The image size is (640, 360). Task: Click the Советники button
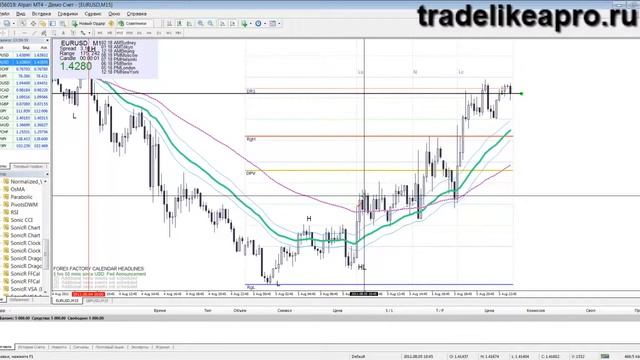[133, 24]
